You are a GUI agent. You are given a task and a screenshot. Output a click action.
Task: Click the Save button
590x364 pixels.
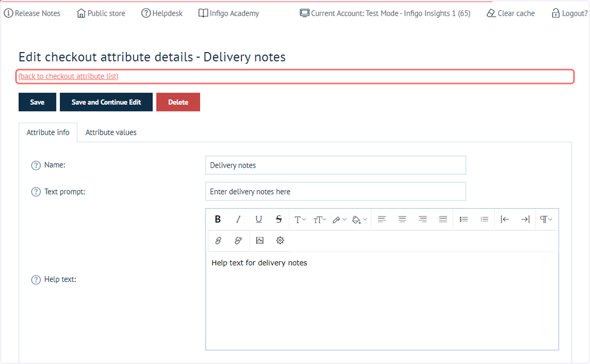(x=37, y=102)
